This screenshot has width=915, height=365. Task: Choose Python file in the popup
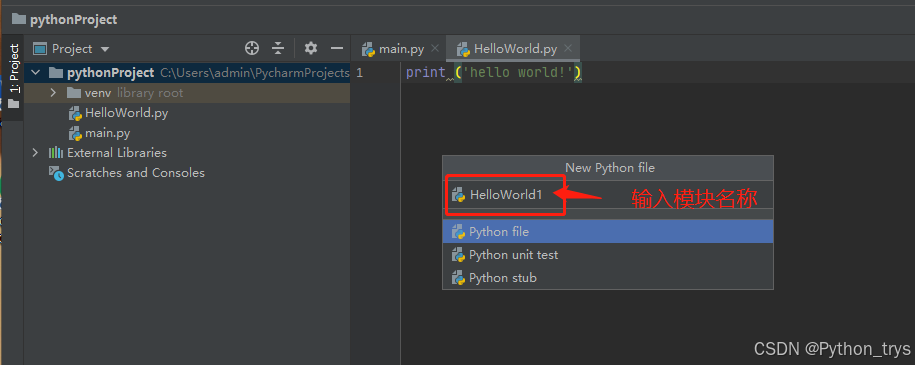tap(607, 232)
